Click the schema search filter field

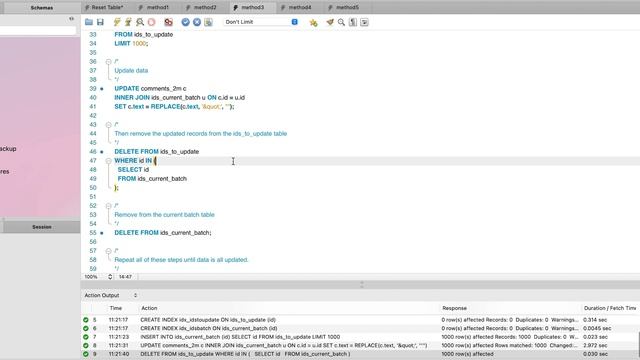coord(38,31)
